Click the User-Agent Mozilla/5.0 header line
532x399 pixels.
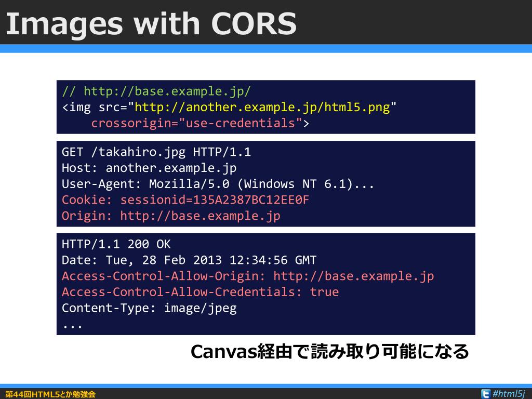point(218,184)
